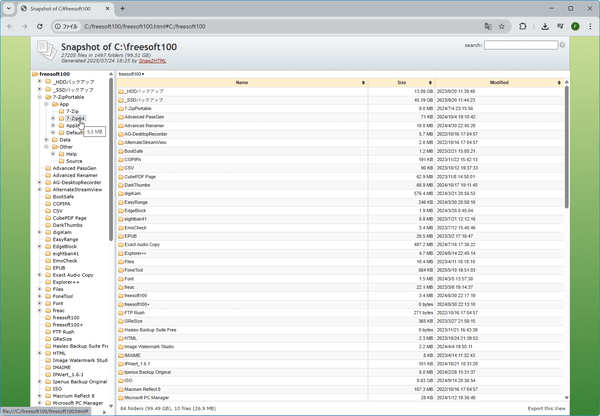
Task: Expand the 7-Zip64 tree node
Action: 53,118
